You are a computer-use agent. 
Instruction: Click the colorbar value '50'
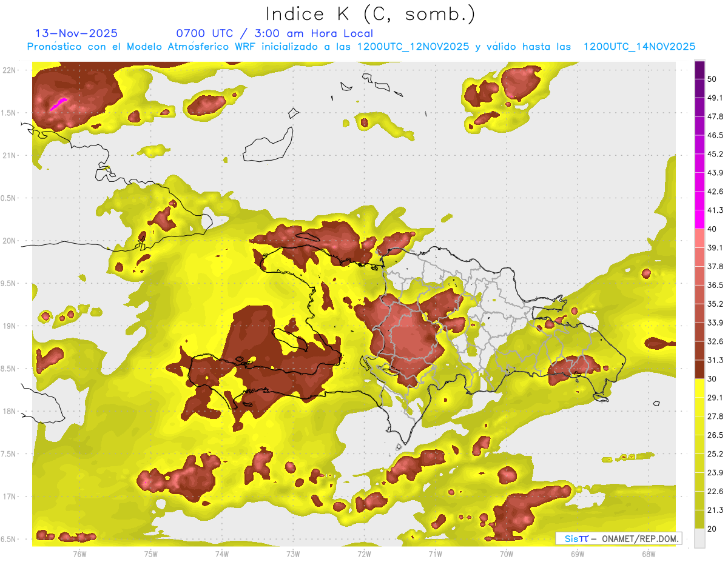713,79
